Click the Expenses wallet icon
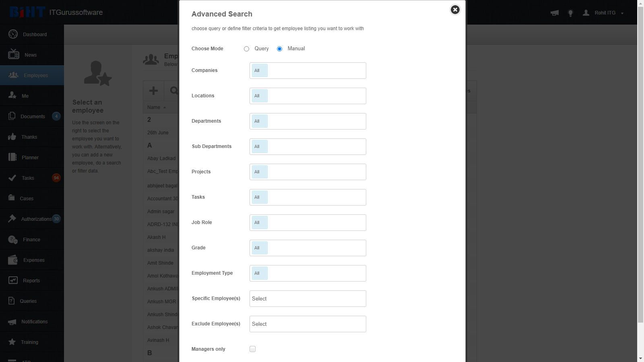This screenshot has width=644, height=362. click(13, 260)
